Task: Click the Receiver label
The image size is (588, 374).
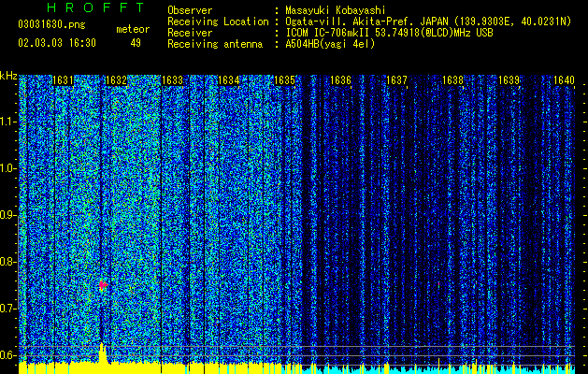Action: [190, 33]
